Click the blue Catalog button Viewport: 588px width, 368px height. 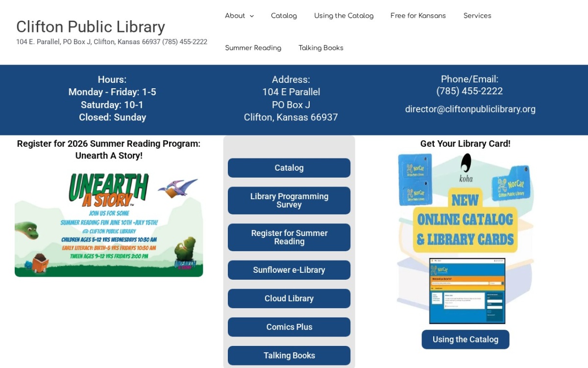tap(289, 168)
